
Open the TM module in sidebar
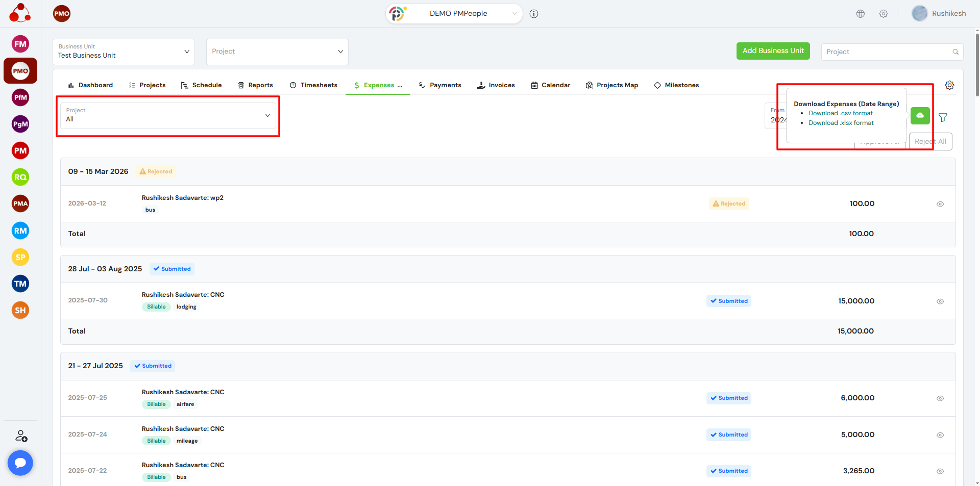coord(20,284)
